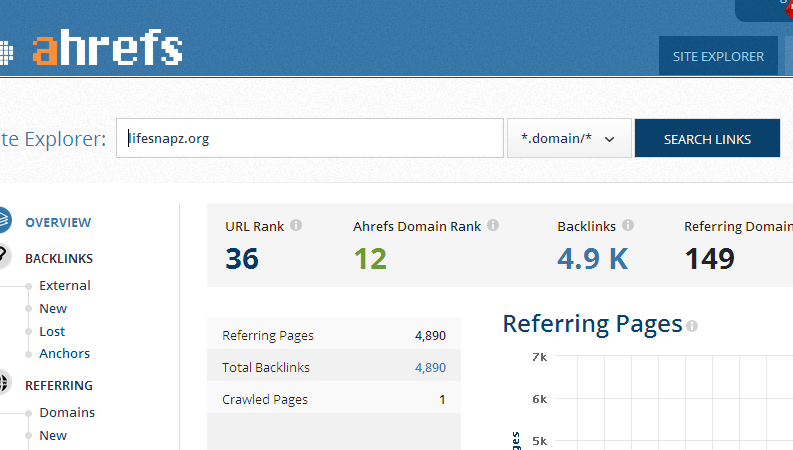
Task: Click the Backlinks section icon
Action: 4,256
